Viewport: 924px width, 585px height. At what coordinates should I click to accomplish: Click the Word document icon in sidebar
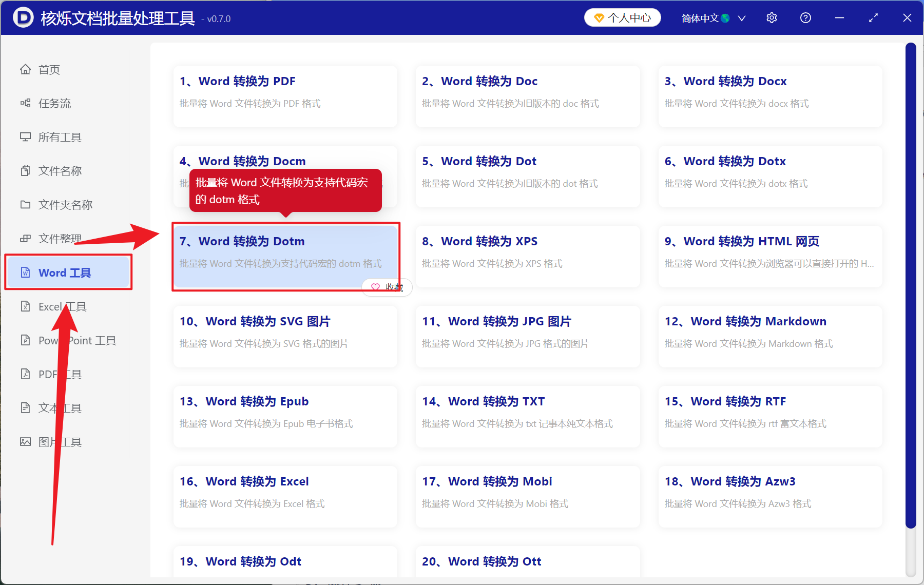pyautogui.click(x=25, y=272)
